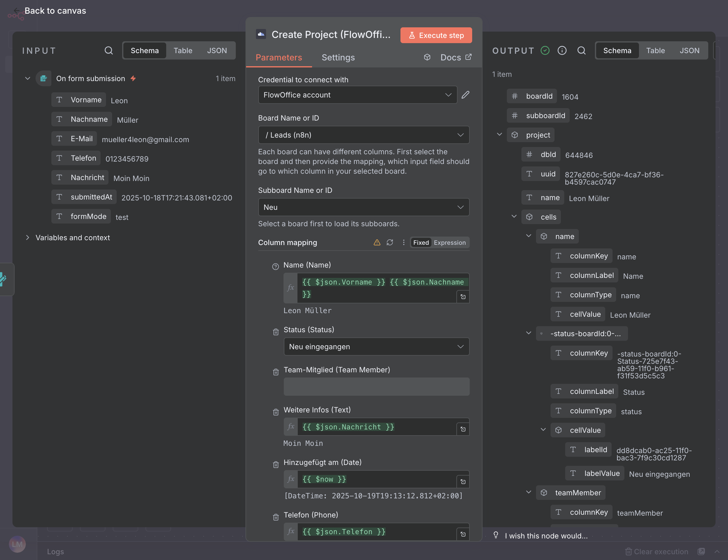
Task: Refresh the Column mapping fields
Action: point(390,243)
